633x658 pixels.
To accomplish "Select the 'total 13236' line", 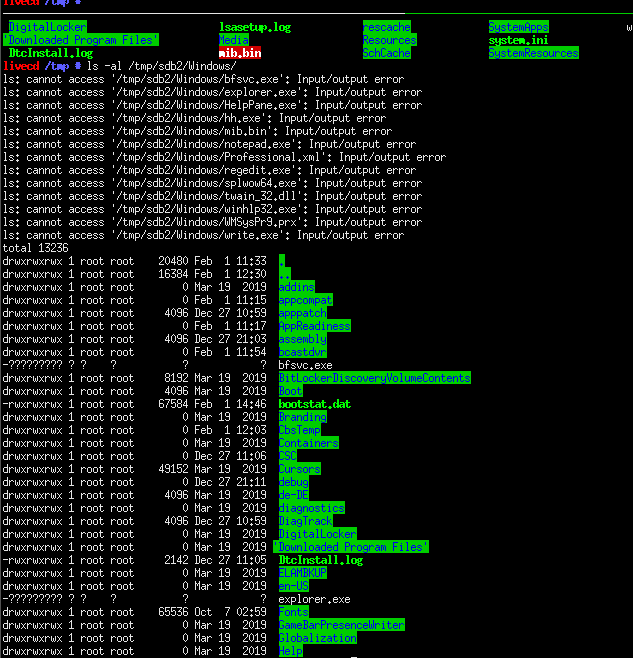I will pyautogui.click(x=36, y=248).
